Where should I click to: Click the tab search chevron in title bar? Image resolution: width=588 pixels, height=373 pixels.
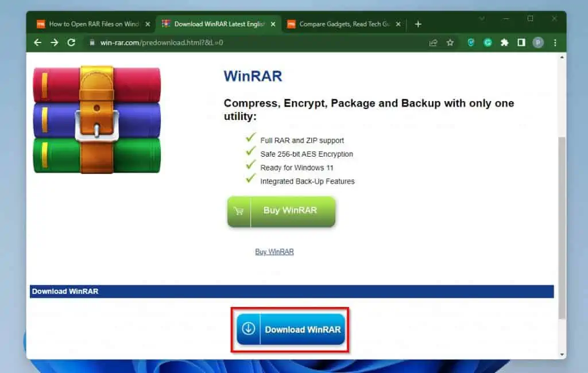pos(482,18)
